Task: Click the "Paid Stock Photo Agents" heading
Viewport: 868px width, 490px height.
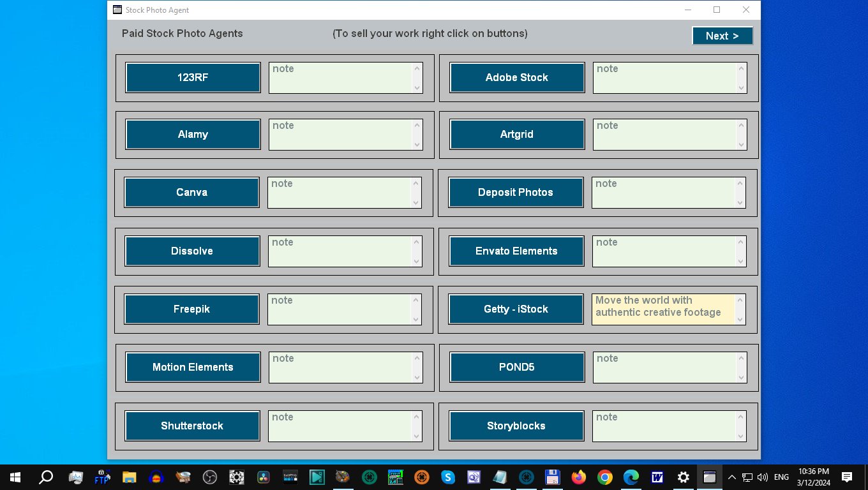Action: [x=183, y=34]
